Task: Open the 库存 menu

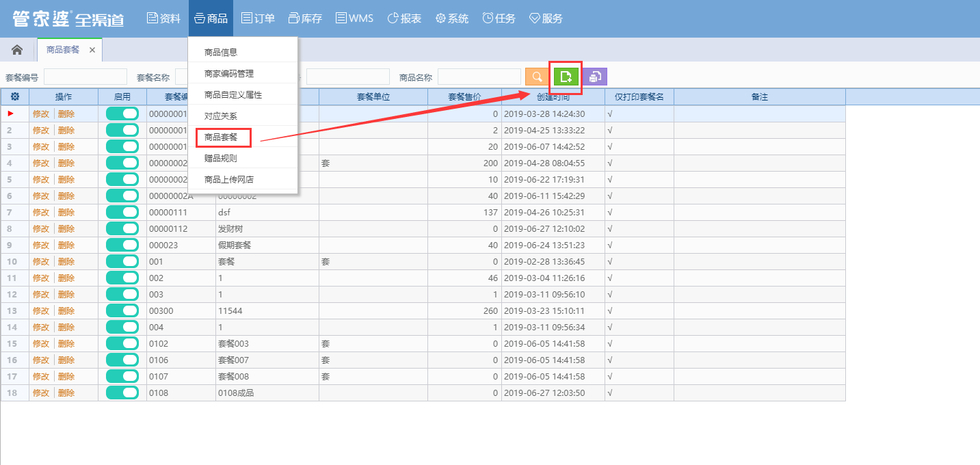Action: 305,18
